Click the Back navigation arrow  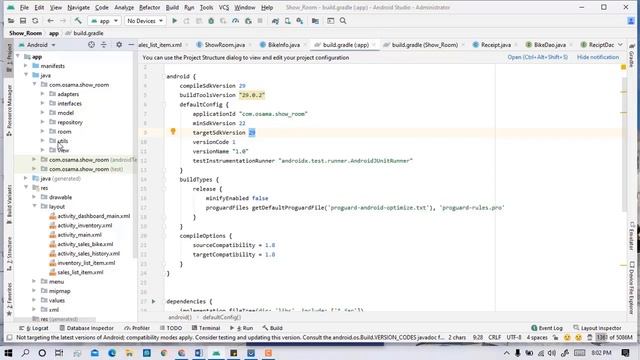click(50, 21)
